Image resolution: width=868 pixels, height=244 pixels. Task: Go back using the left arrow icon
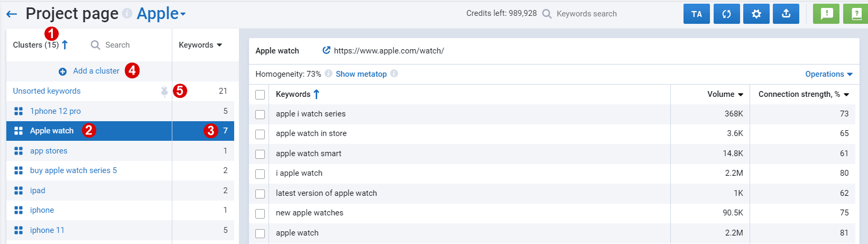12,14
